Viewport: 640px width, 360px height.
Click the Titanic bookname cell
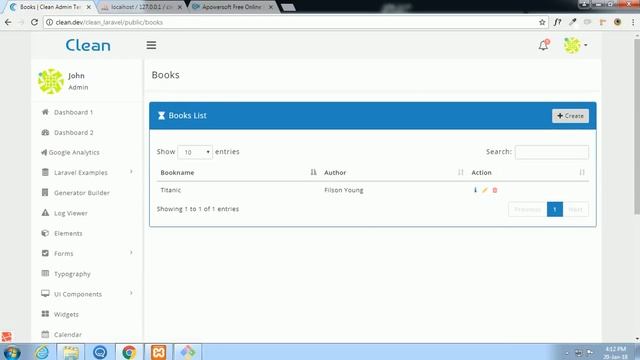[171, 190]
